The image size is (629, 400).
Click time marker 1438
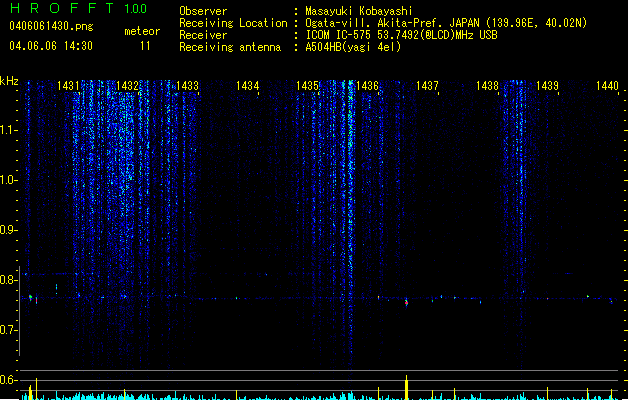pos(487,86)
